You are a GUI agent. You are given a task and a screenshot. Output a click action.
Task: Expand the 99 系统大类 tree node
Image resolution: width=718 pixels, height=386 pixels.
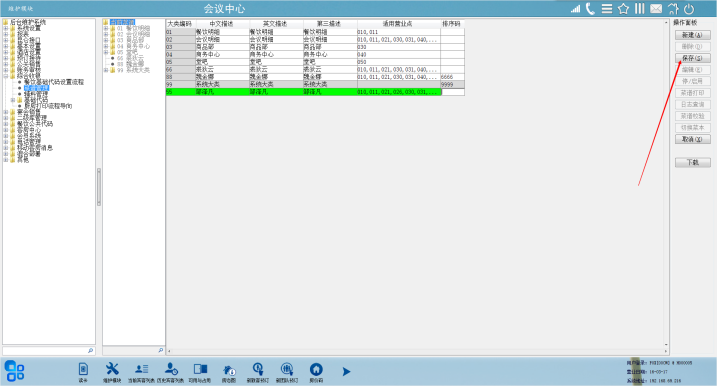click(106, 70)
